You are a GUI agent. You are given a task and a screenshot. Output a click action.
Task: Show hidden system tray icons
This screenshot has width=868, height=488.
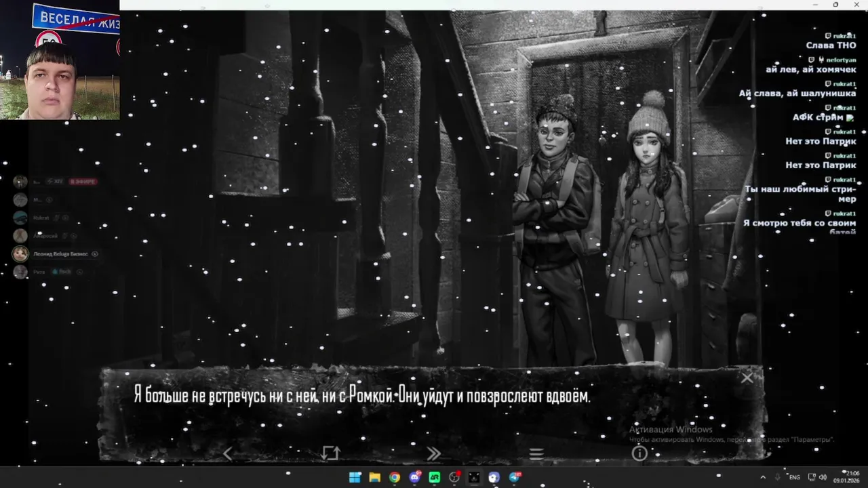(x=763, y=477)
